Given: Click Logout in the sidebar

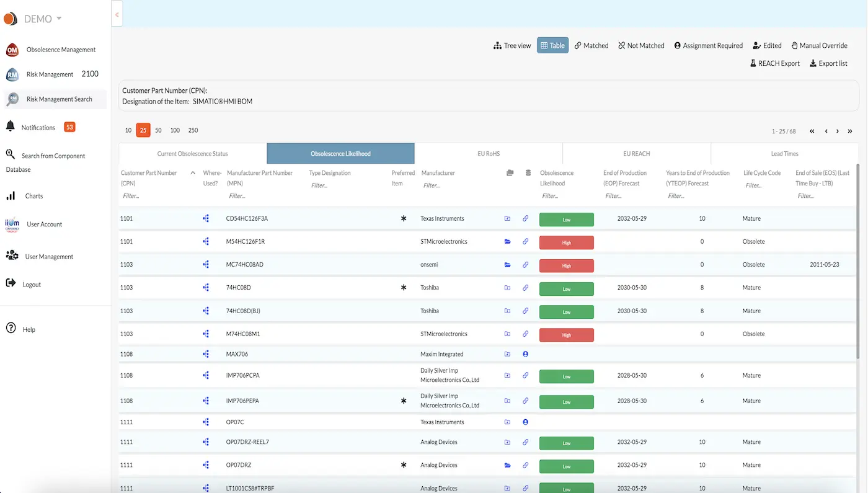Looking at the screenshot, I should (30, 285).
